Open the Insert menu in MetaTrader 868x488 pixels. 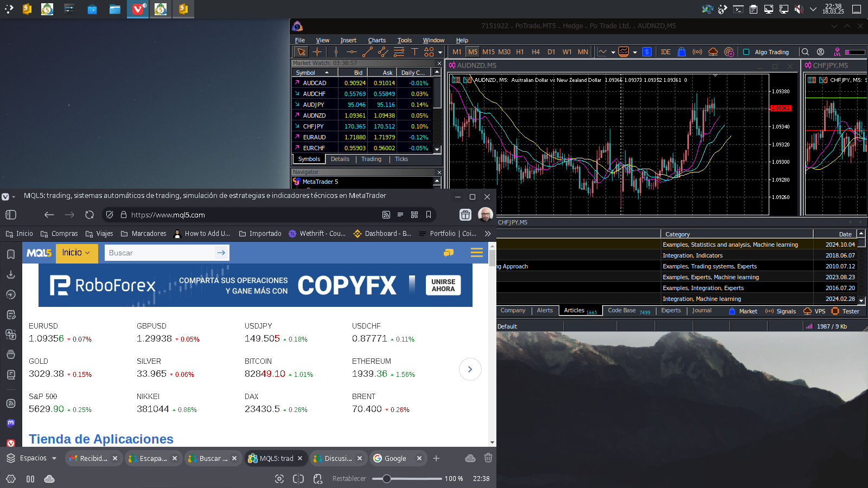point(348,40)
